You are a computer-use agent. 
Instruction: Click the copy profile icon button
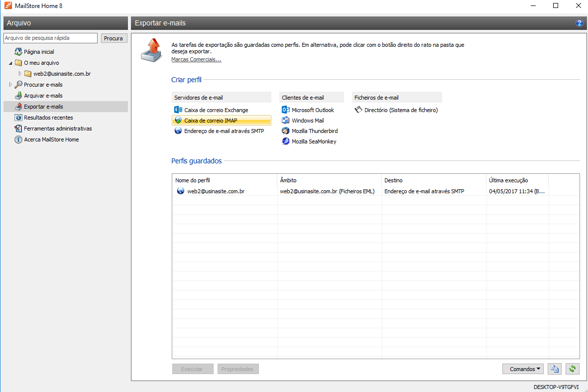(x=554, y=369)
